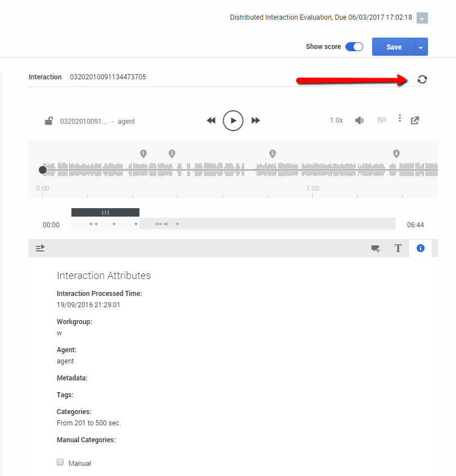Open player in external window
The image size is (456, 476).
point(415,120)
